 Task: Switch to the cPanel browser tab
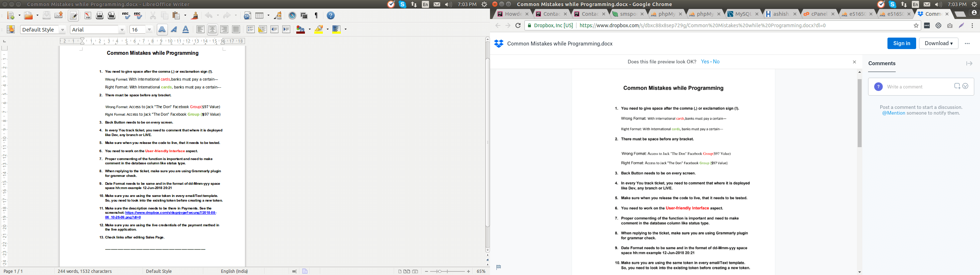(x=818, y=14)
